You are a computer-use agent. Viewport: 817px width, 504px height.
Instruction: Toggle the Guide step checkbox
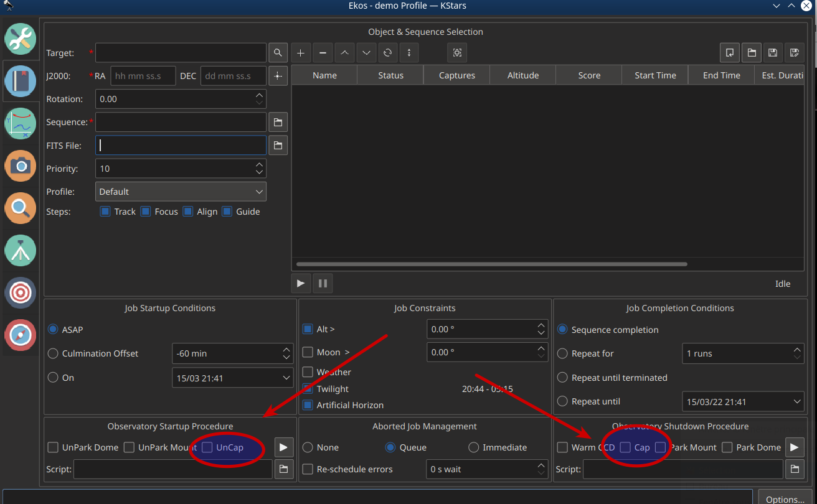pyautogui.click(x=227, y=212)
